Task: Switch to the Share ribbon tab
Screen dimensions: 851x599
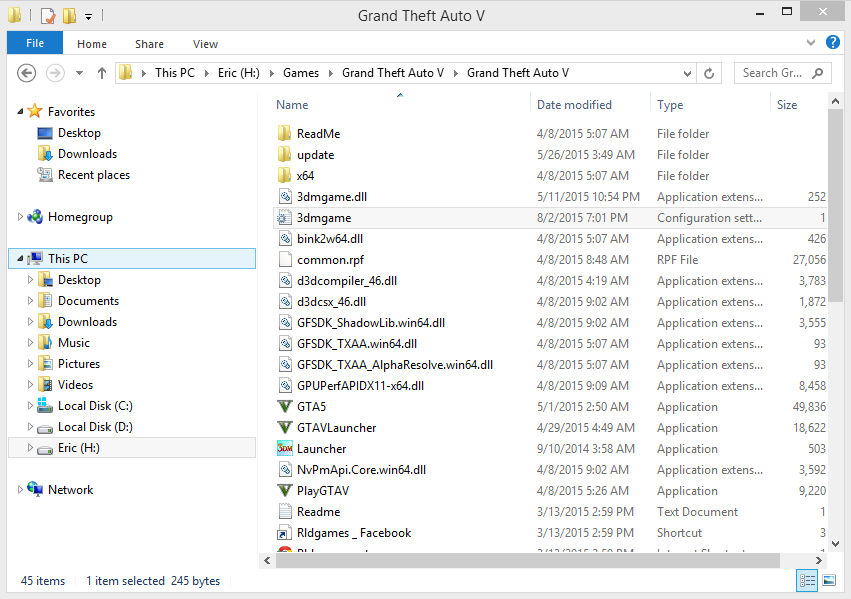Action: (x=149, y=44)
